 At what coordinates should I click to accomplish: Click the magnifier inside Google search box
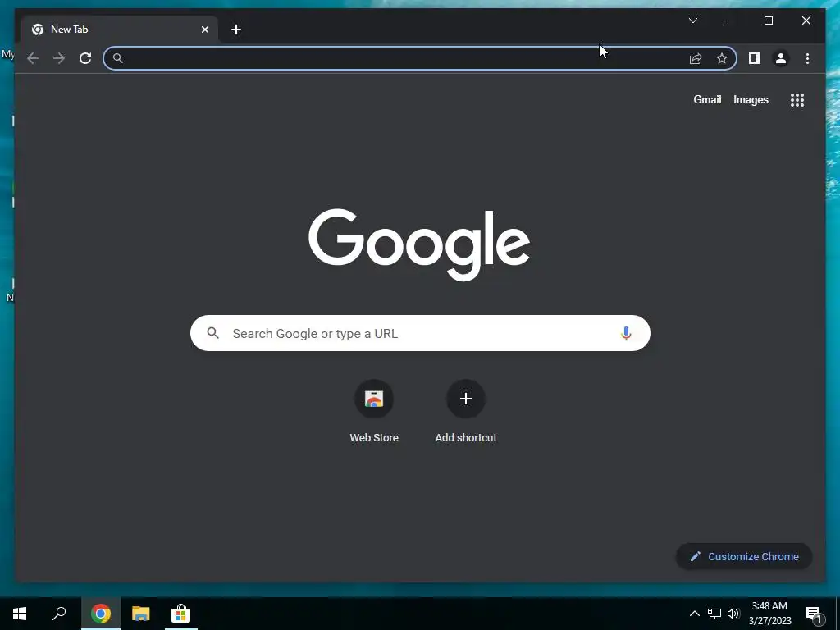(x=212, y=333)
